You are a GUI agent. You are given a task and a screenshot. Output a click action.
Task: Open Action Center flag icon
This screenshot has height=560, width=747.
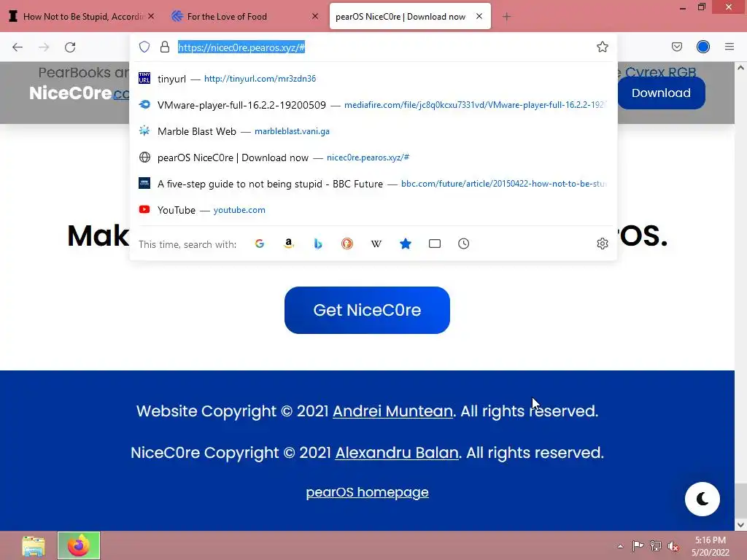pyautogui.click(x=638, y=546)
